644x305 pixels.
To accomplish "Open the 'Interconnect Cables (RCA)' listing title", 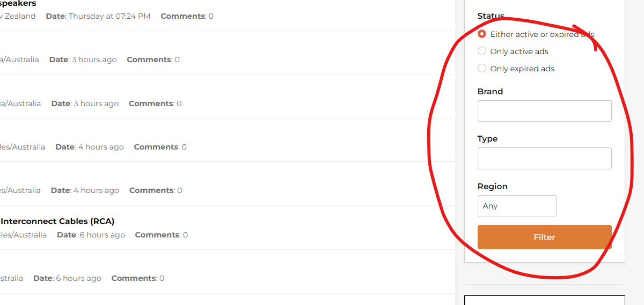I will (x=57, y=221).
